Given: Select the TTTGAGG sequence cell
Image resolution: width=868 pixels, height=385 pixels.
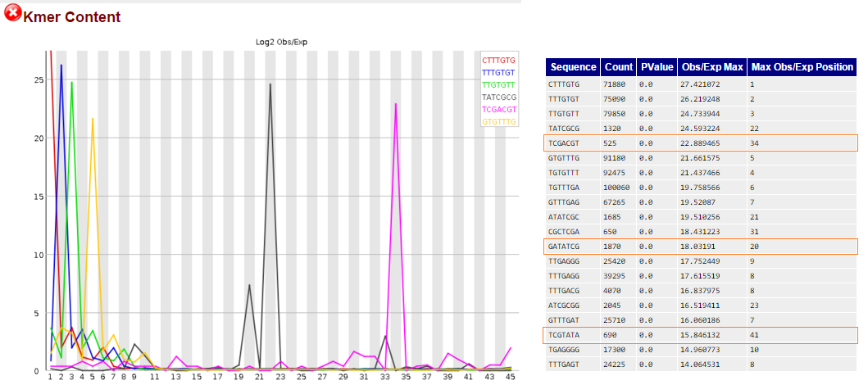Looking at the screenshot, I should click(573, 275).
